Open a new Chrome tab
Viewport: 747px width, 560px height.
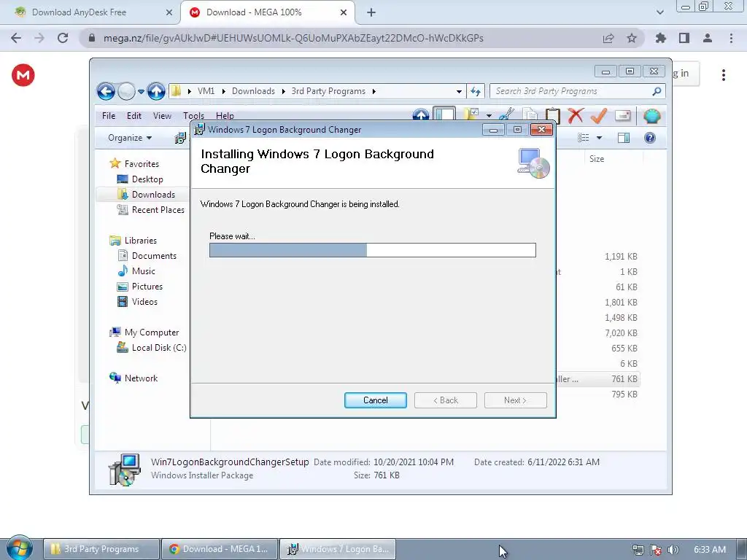click(371, 12)
